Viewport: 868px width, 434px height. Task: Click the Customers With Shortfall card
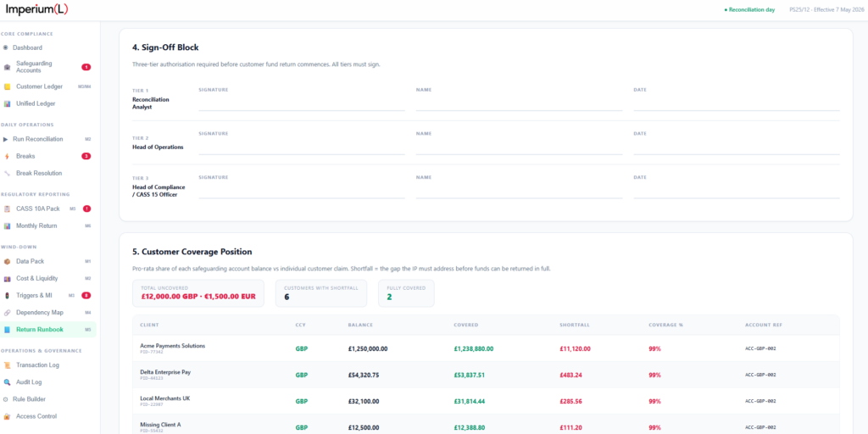(321, 293)
